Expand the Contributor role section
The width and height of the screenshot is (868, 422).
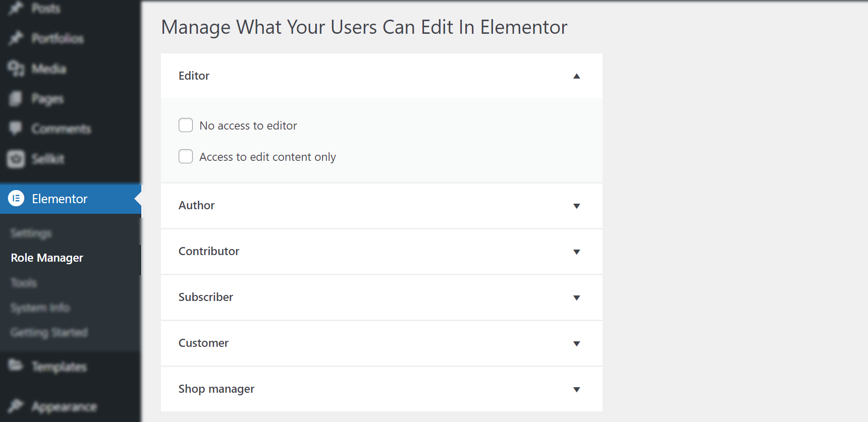tap(577, 252)
